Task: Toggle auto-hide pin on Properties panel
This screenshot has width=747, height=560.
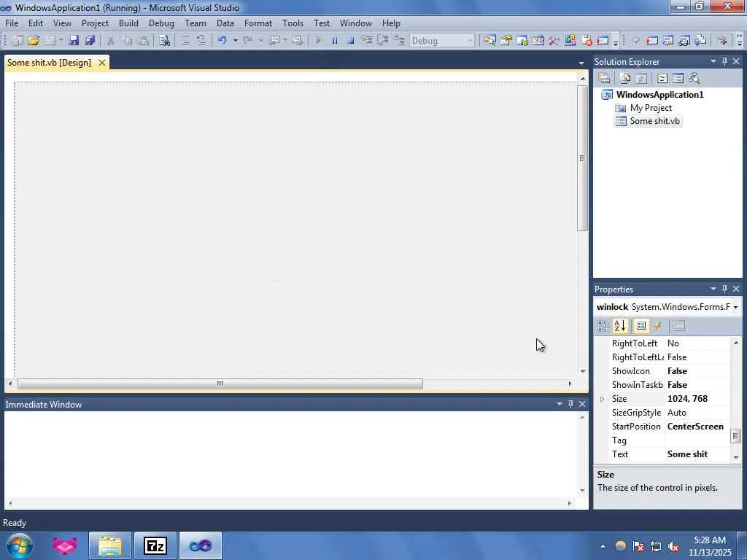Action: click(x=724, y=289)
